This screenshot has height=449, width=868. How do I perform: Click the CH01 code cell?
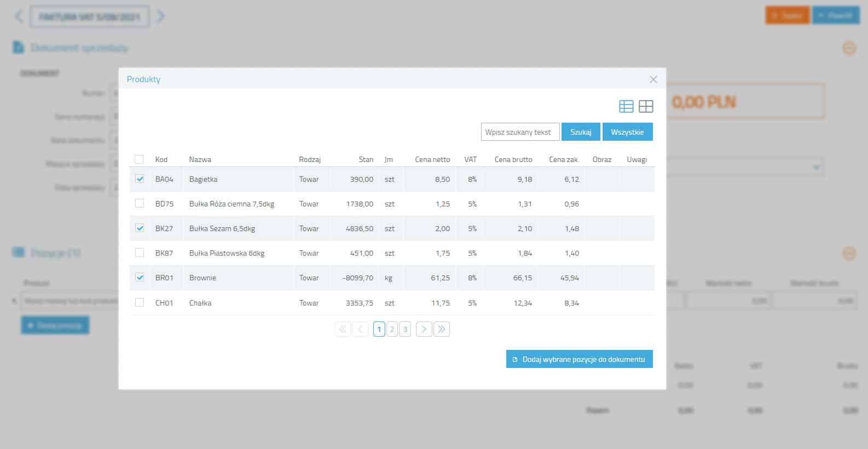(164, 303)
